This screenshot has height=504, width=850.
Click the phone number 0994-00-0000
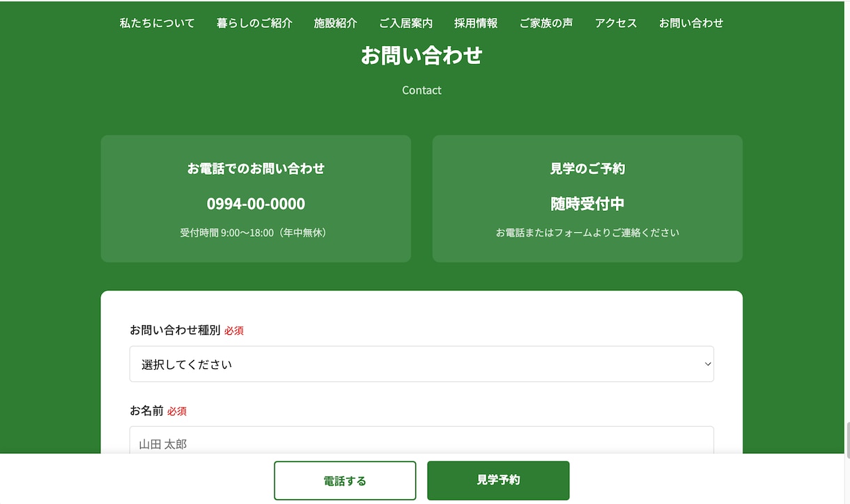(x=256, y=204)
